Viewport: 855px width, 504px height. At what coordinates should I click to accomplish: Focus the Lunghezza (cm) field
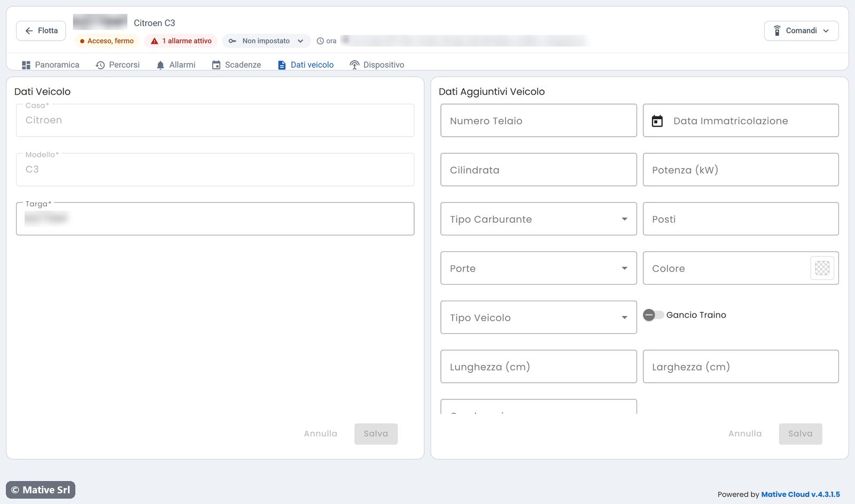539,366
